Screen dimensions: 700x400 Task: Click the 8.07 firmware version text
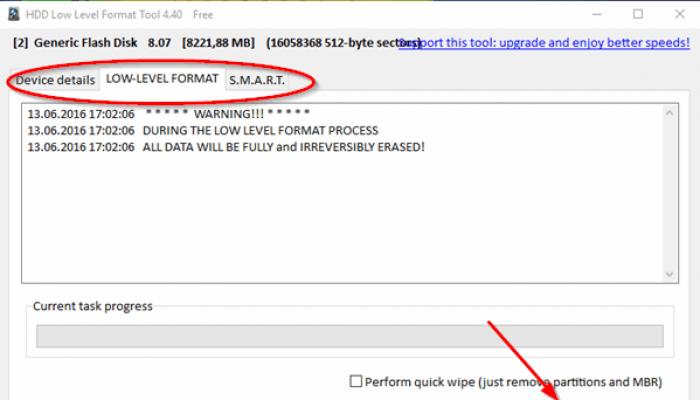tap(159, 43)
